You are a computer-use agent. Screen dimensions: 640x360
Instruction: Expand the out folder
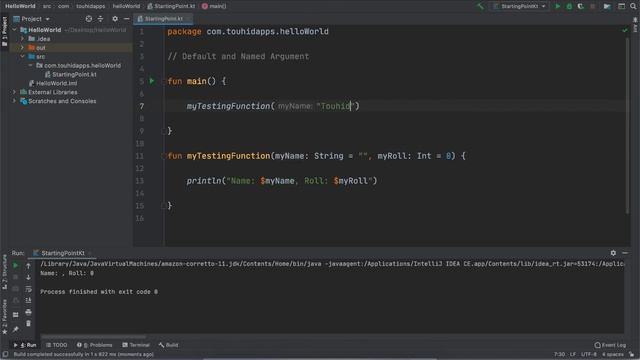22,48
